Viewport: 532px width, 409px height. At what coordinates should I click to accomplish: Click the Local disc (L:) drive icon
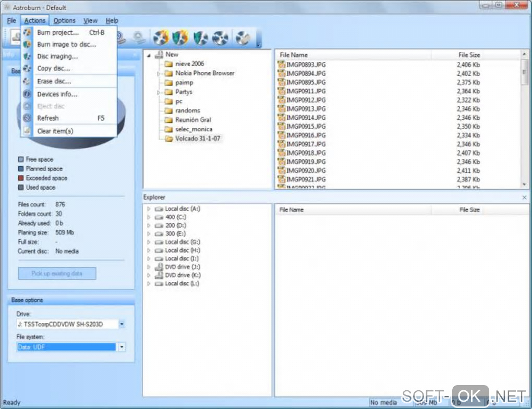(x=159, y=283)
